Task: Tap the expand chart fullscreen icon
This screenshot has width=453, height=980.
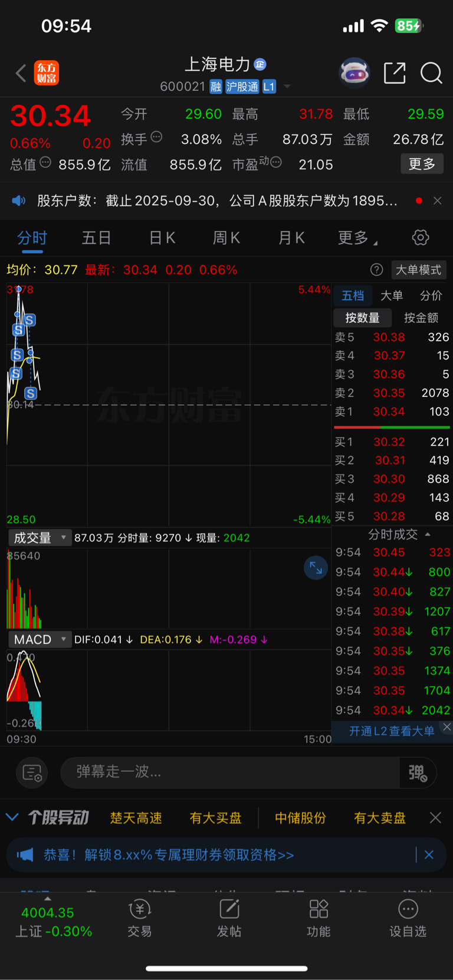Action: pyautogui.click(x=316, y=568)
